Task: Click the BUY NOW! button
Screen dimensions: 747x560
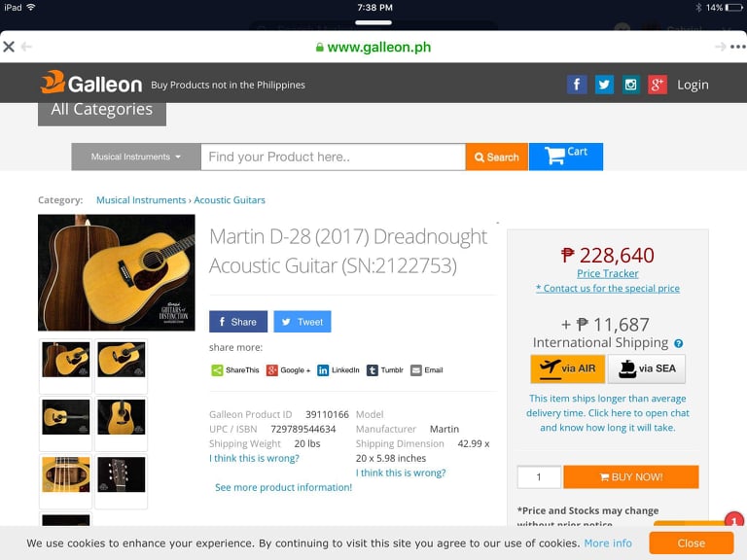Action: tap(631, 477)
